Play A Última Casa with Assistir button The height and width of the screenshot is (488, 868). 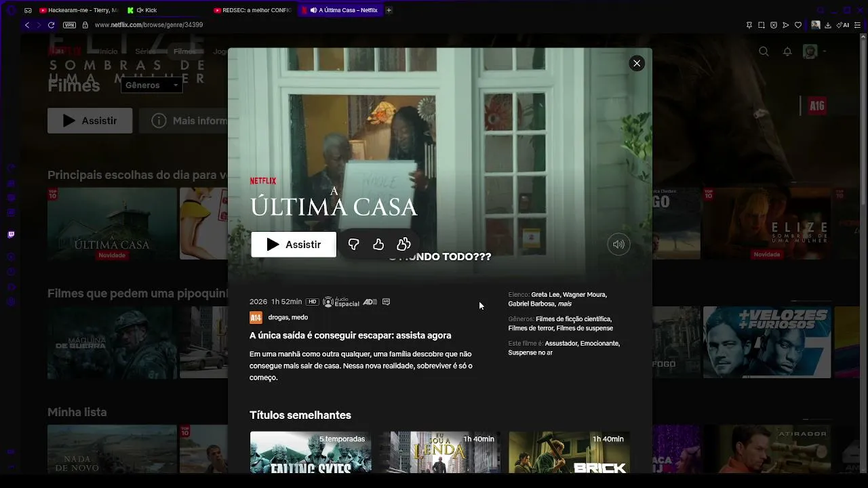pos(294,245)
